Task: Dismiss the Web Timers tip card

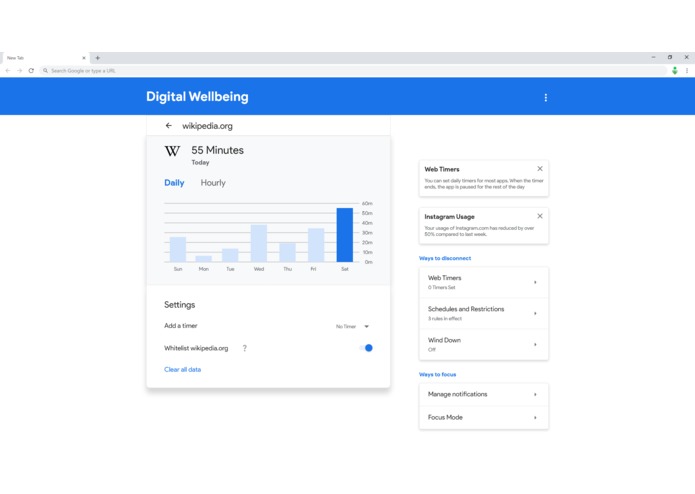Action: pyautogui.click(x=540, y=169)
